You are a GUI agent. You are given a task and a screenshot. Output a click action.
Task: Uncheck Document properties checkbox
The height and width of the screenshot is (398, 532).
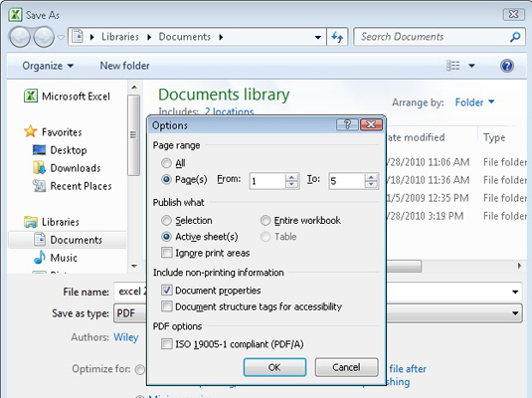pyautogui.click(x=167, y=290)
